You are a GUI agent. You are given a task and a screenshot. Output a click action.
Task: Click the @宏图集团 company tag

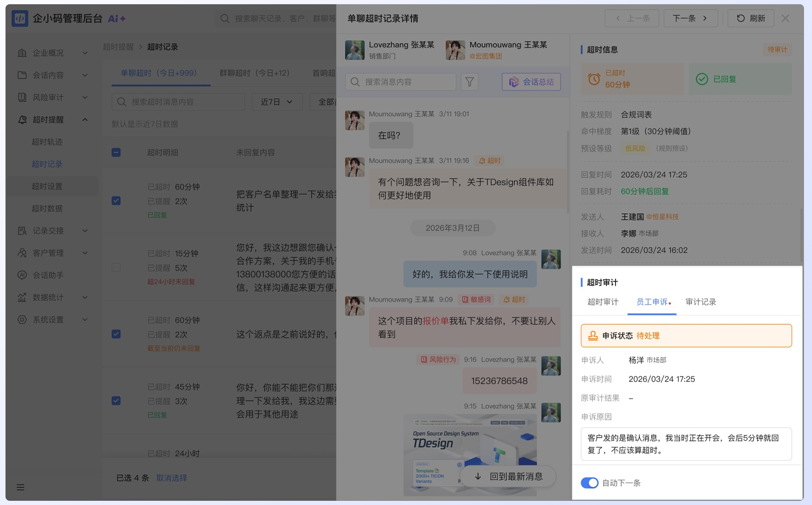click(486, 56)
